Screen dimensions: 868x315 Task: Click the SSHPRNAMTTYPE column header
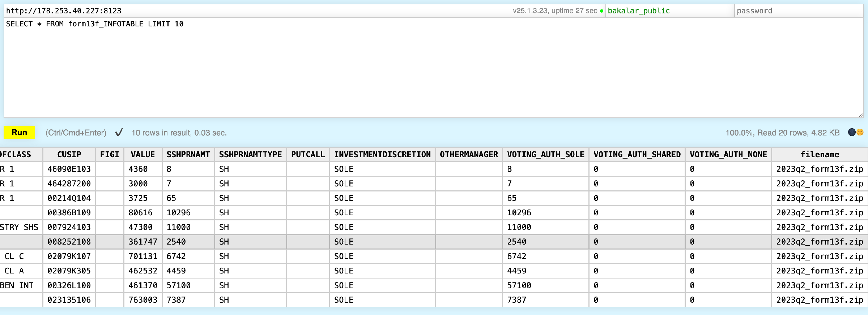250,155
